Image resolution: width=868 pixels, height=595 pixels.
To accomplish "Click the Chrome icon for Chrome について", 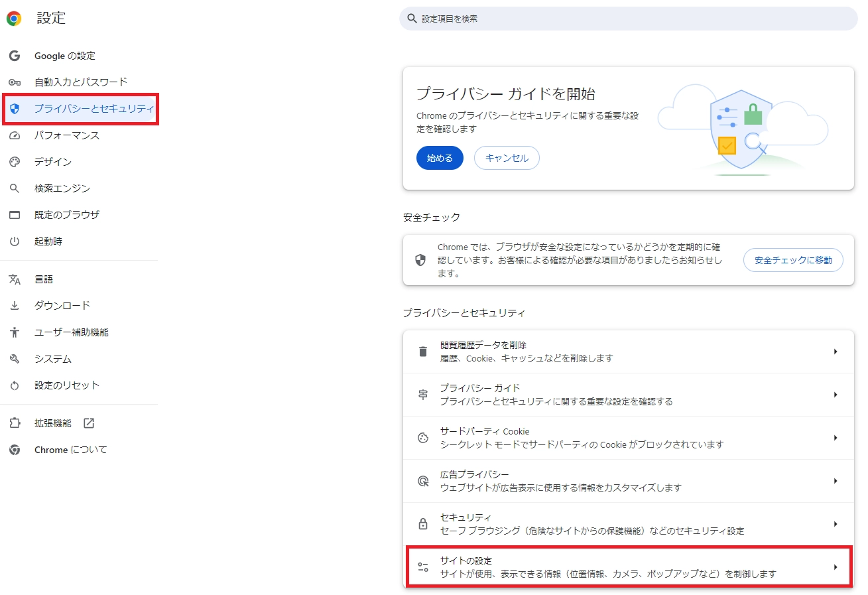I will [x=15, y=450].
